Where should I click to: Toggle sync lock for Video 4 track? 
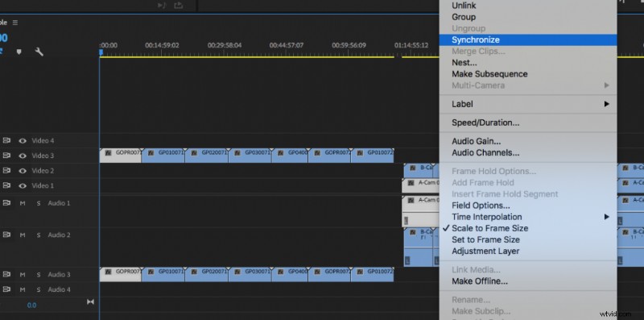click(6, 141)
